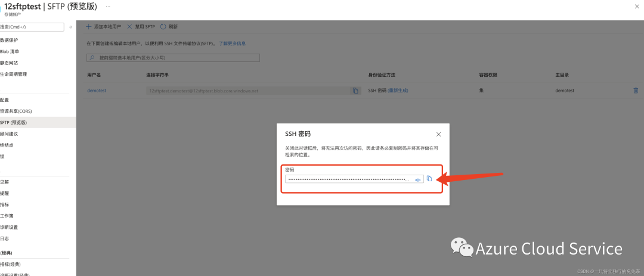The height and width of the screenshot is (276, 644).
Task: Close the SSH 密码 dialog
Action: pyautogui.click(x=438, y=134)
